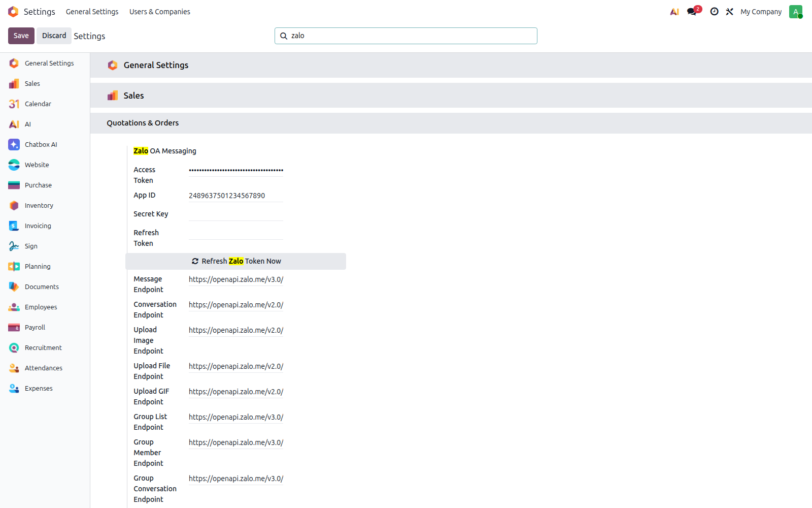Open the user avatar menu
This screenshot has height=508, width=812.
pos(796,12)
